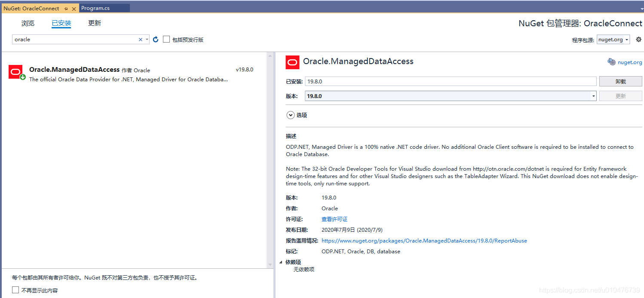Viewport: 644px width, 298px height.
Task: Click the installed version 19.8.0 field
Action: point(451,81)
